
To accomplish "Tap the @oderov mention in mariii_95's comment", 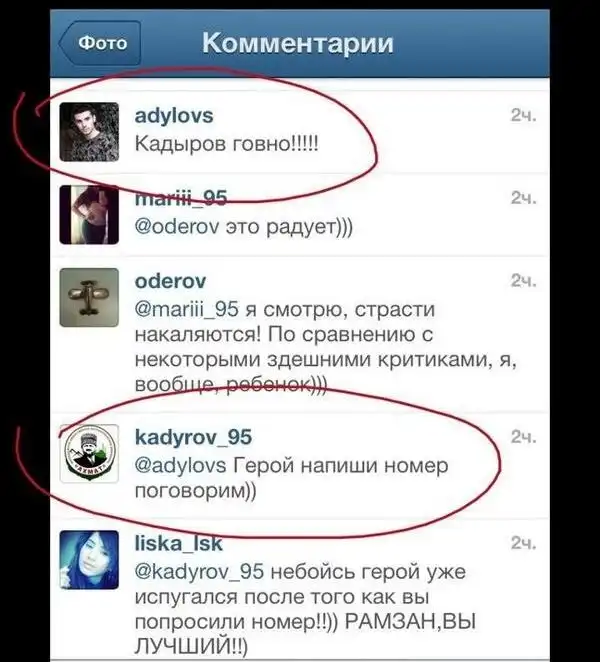I will [177, 227].
